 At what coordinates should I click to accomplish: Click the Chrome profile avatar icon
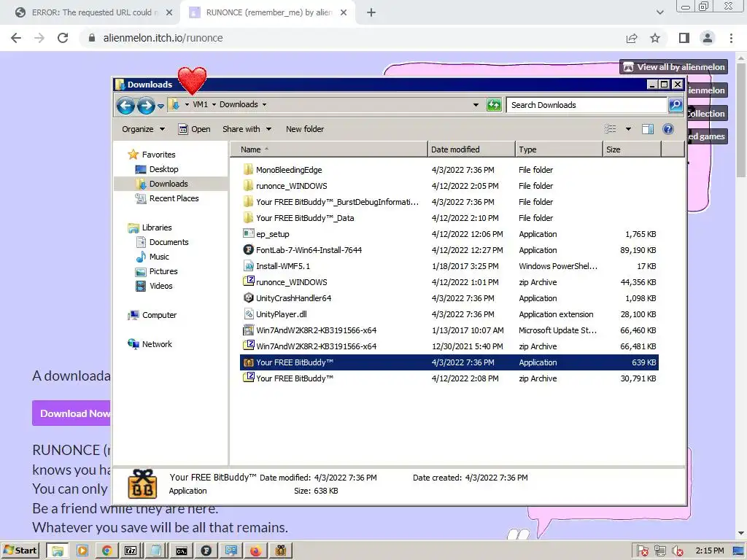708,38
